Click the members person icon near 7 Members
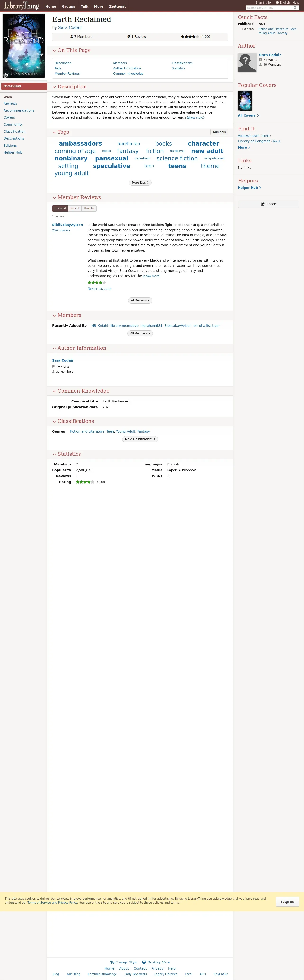Viewport: 304px width, 980px height. [72, 37]
